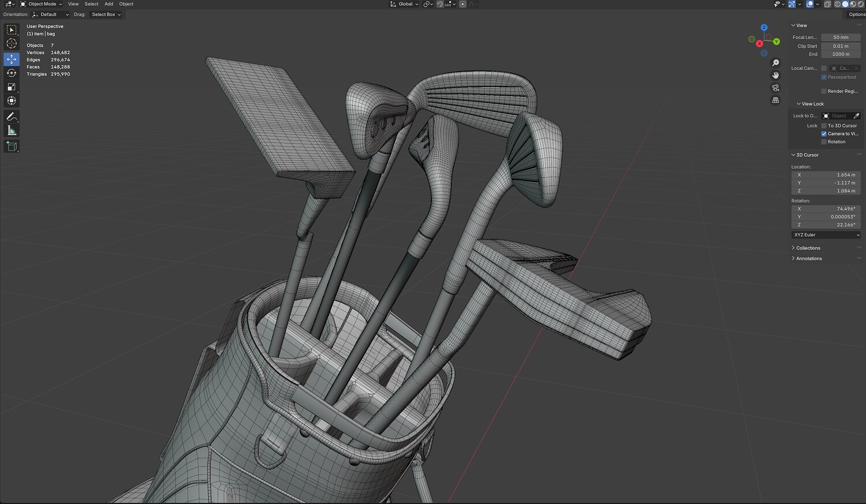Click cursor Rotation Z 22.166° field
This screenshot has height=504, width=866.
(826, 225)
